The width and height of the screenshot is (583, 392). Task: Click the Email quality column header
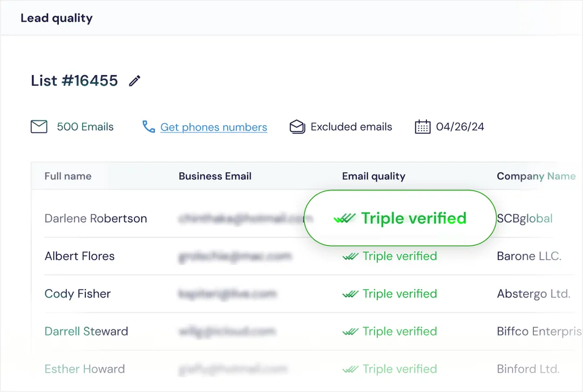[374, 176]
